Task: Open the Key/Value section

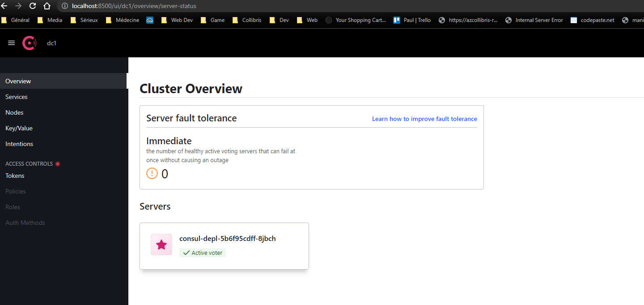Action: coord(64,128)
